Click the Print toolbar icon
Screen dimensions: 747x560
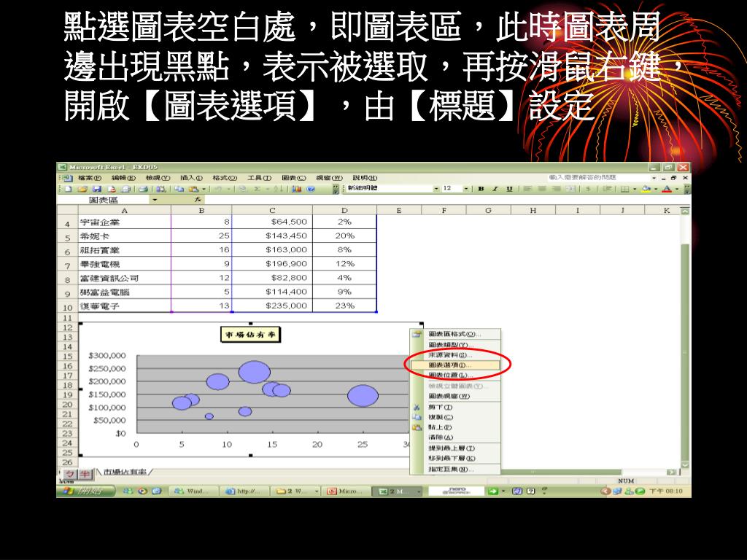click(x=143, y=189)
